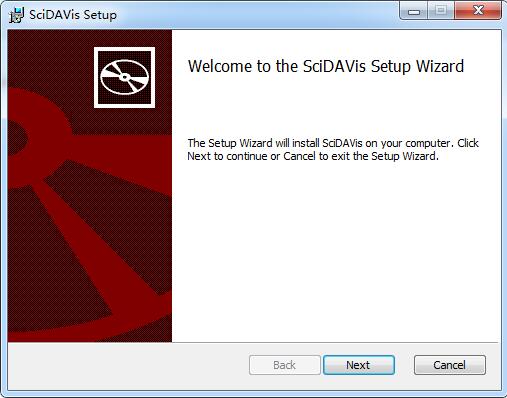Cancel the SciDAVis installation
Image resolution: width=507 pixels, height=398 pixels.
450,365
